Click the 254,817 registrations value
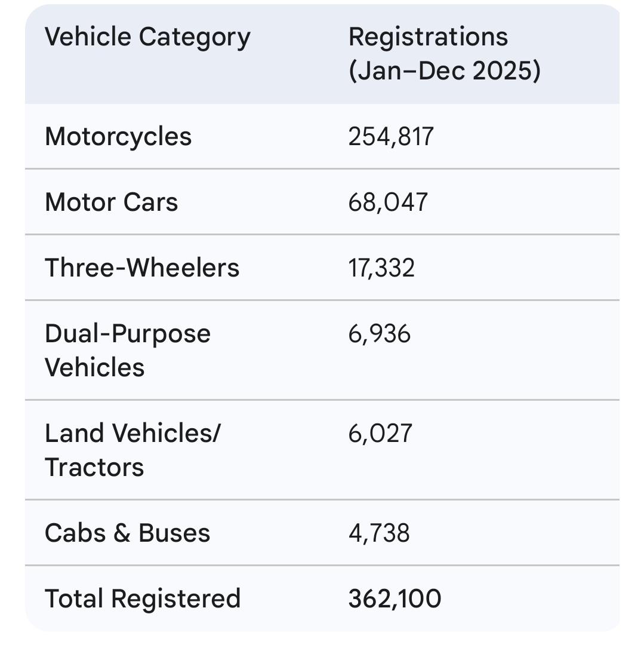The width and height of the screenshot is (644, 654). [391, 136]
